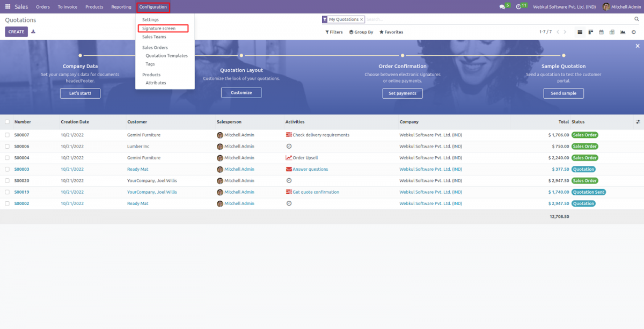Click the search magnifier icon
Image resolution: width=644 pixels, height=329 pixels.
(x=636, y=19)
